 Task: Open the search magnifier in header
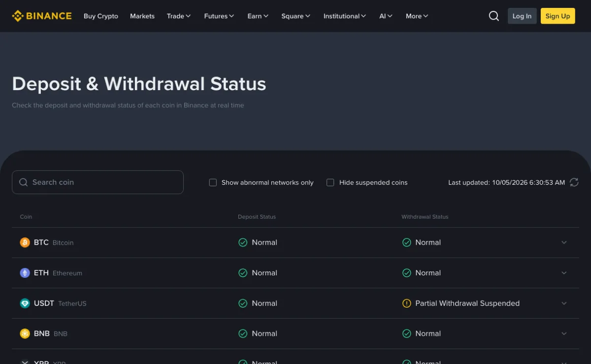(x=494, y=16)
